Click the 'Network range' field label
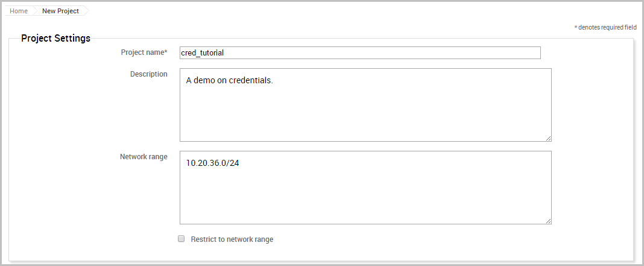 (x=144, y=157)
